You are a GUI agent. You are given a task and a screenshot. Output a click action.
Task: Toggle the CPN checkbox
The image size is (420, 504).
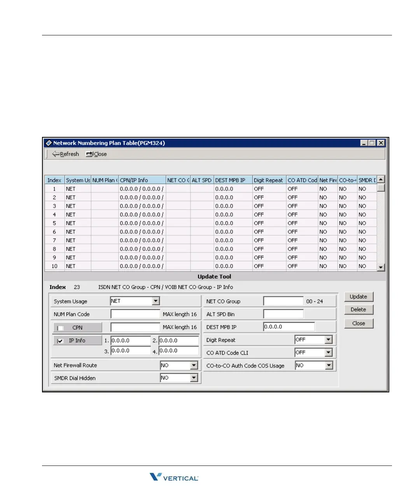[60, 328]
